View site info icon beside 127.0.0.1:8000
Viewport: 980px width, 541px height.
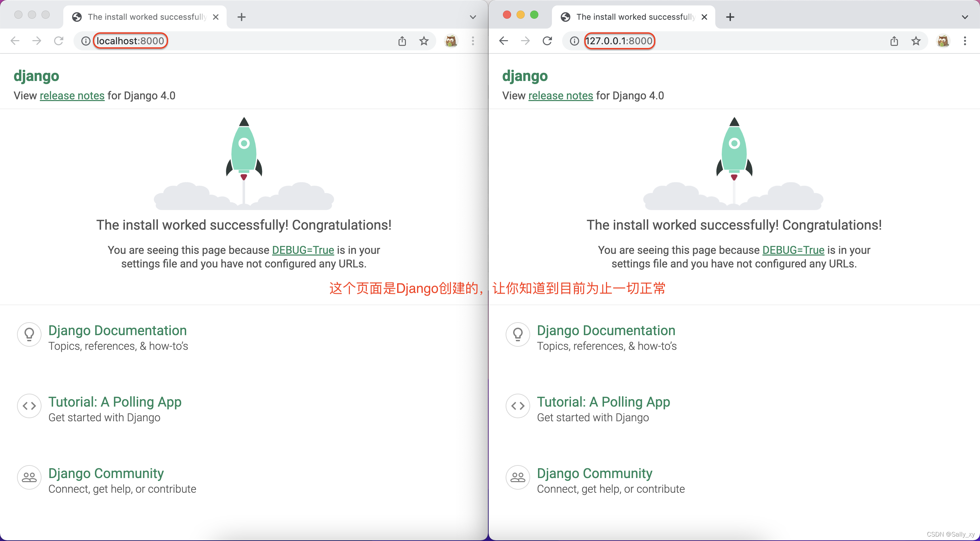click(x=574, y=41)
